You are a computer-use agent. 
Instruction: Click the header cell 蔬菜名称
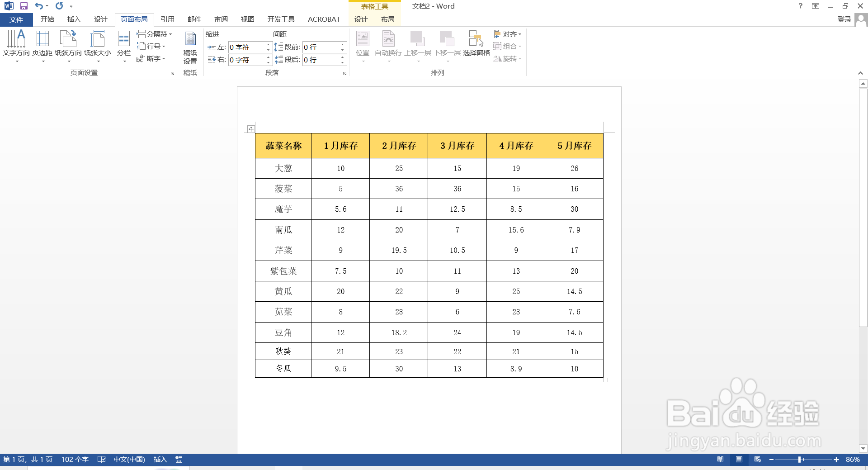pyautogui.click(x=283, y=146)
